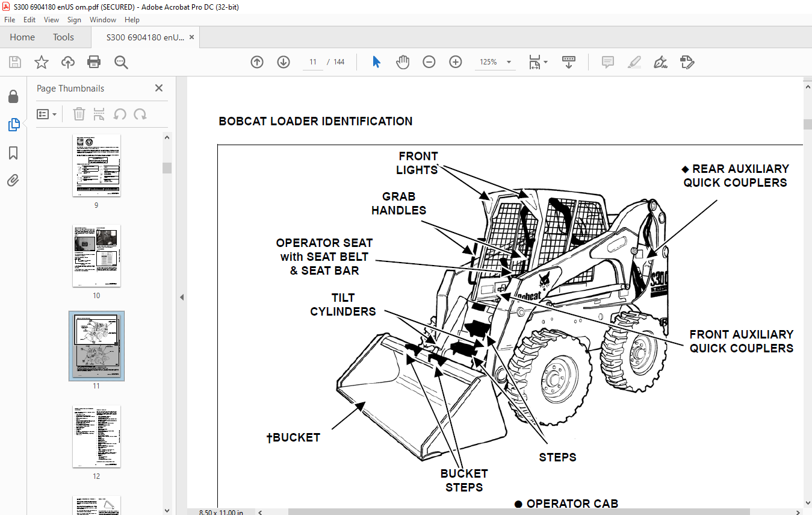This screenshot has height=515, width=812.
Task: Close the S300 document tab
Action: click(x=191, y=37)
